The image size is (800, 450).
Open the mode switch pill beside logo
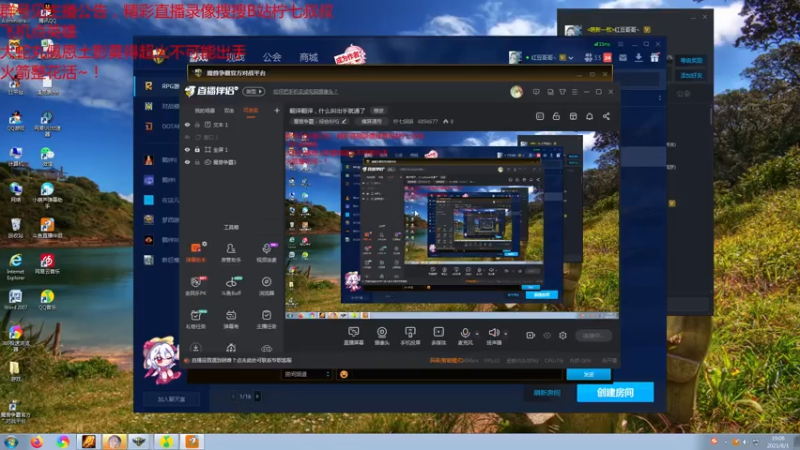[253, 91]
